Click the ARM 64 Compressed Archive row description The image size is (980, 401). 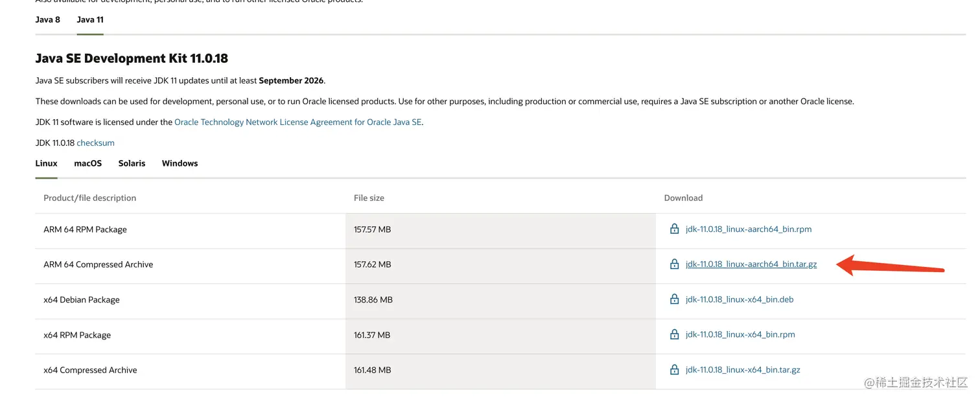98,264
